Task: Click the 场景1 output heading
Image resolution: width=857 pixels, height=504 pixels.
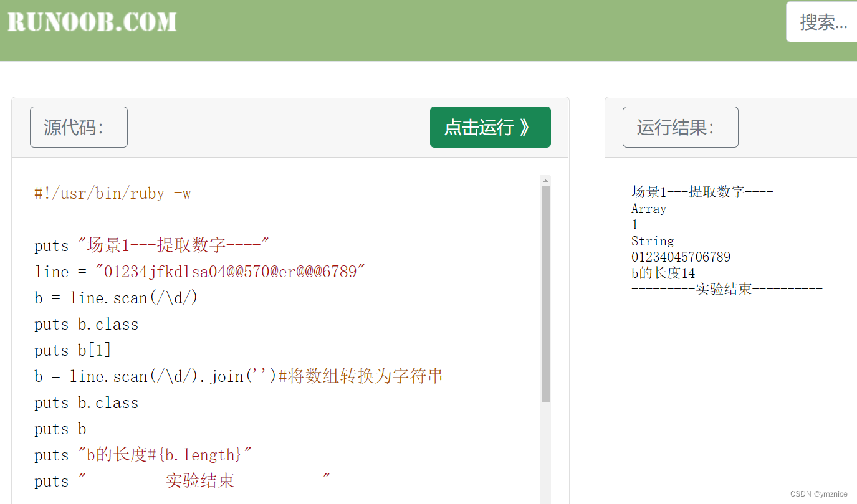Action: coord(701,191)
